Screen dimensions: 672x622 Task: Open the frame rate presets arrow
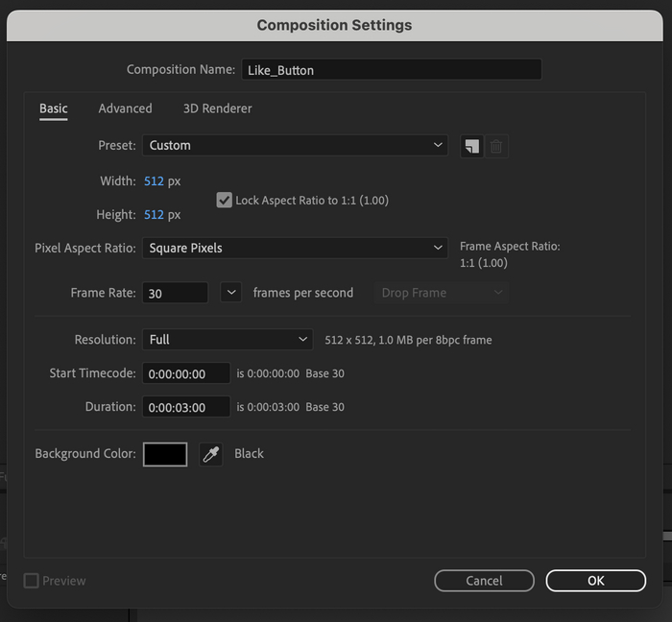230,293
